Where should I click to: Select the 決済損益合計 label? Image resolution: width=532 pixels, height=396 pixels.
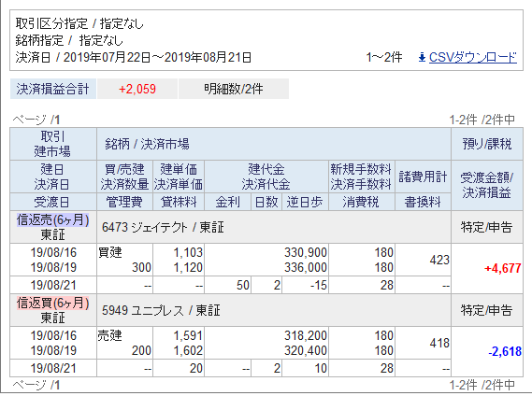(53, 89)
